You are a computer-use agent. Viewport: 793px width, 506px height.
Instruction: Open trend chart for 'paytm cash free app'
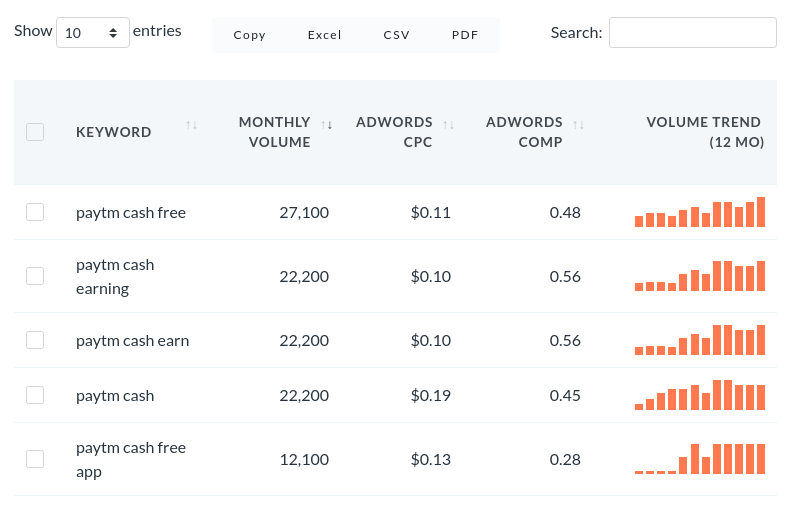[x=700, y=458]
